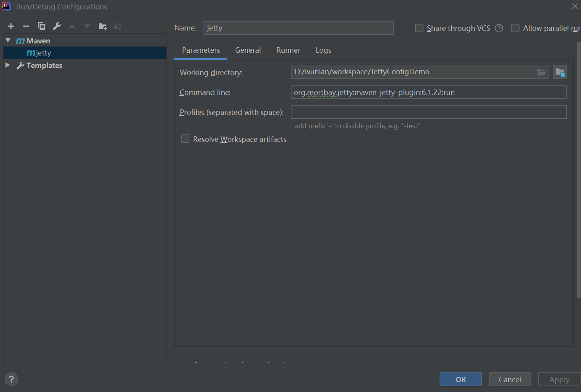Click the Apply button

(559, 379)
